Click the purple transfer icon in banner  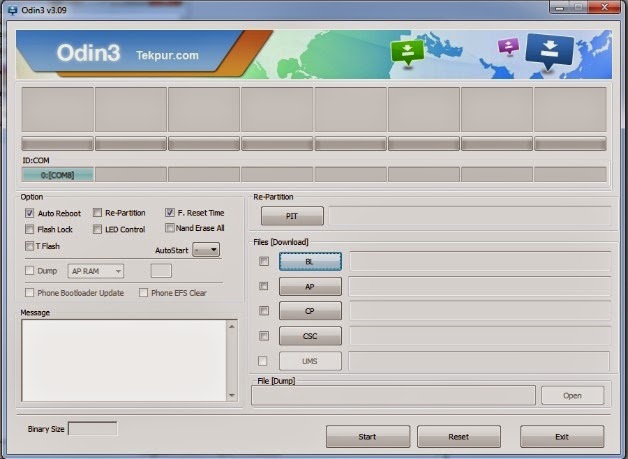(x=509, y=46)
